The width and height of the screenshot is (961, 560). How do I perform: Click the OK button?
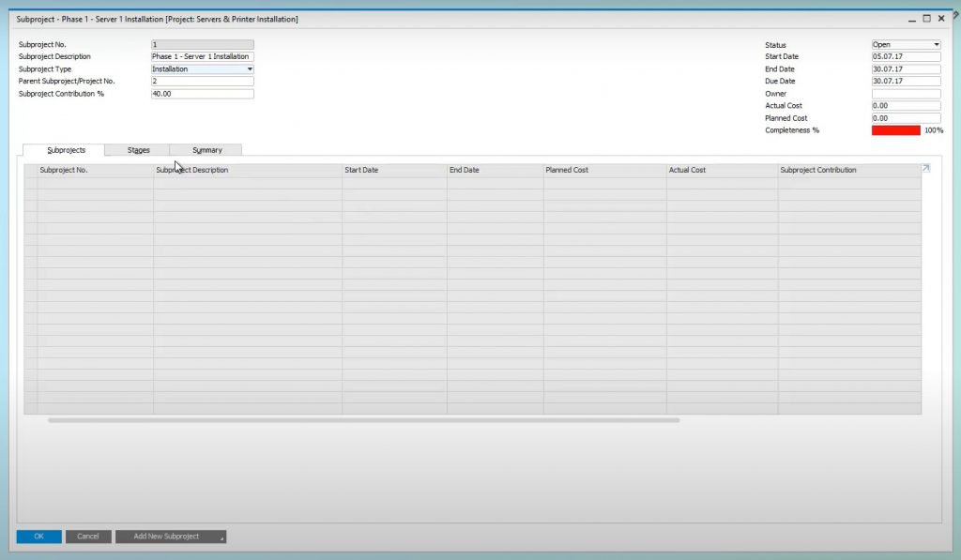click(x=38, y=536)
